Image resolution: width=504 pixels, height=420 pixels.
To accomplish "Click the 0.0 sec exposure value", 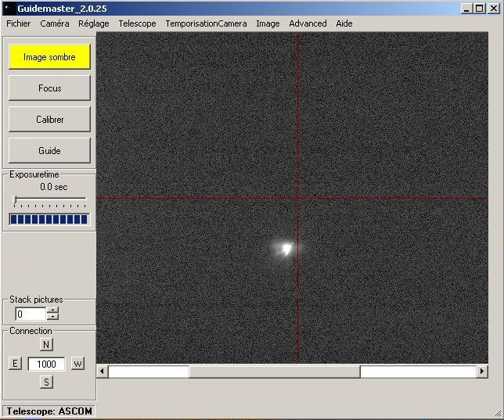I will (x=54, y=187).
